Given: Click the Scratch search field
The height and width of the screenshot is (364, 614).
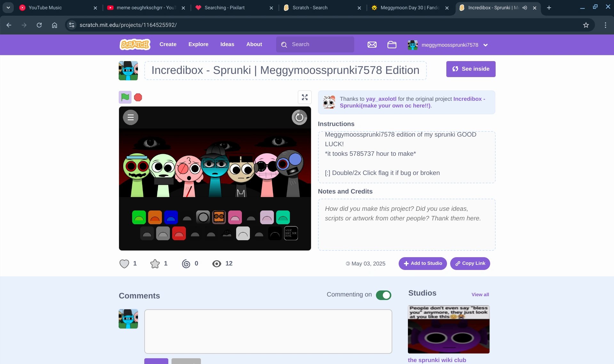Looking at the screenshot, I should tap(315, 44).
